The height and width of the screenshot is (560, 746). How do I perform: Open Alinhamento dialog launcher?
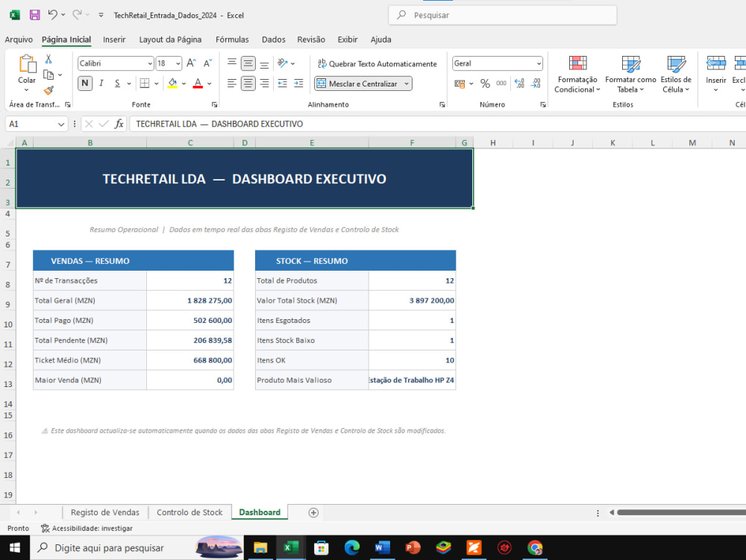[x=442, y=104]
